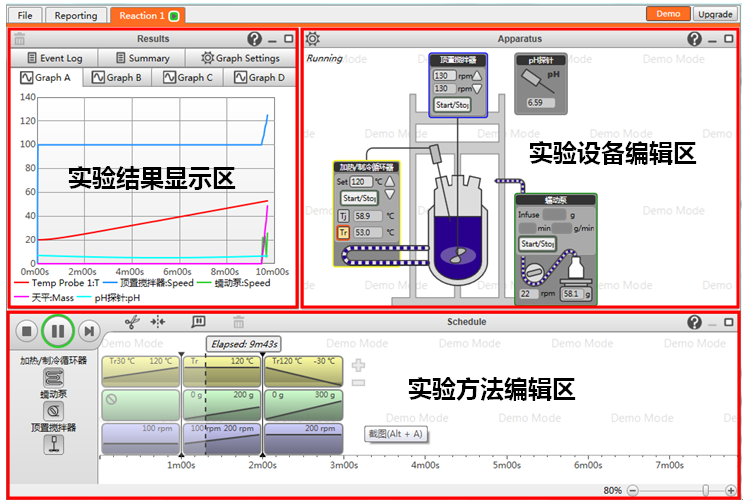The image size is (745, 503).
Task: Stop the experiment with the stop button
Action: [x=27, y=330]
